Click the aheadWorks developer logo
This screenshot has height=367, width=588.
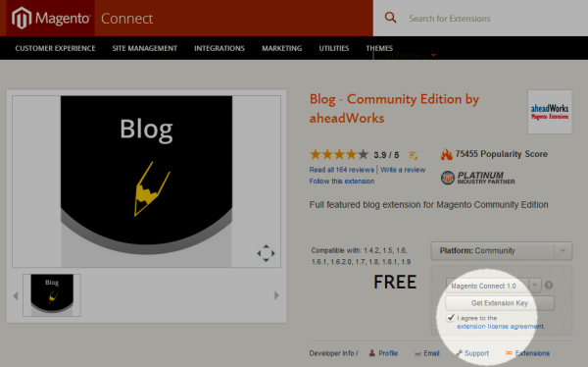(550, 112)
